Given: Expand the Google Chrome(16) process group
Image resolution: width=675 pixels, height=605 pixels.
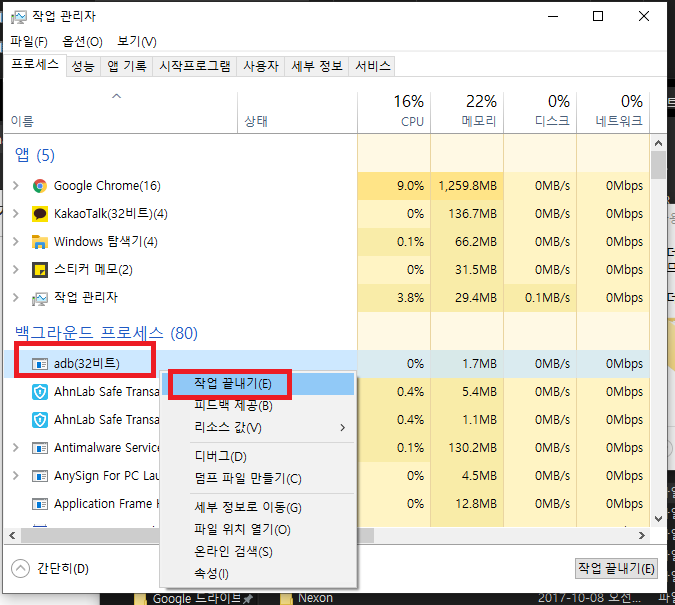Looking at the screenshot, I should click(15, 186).
